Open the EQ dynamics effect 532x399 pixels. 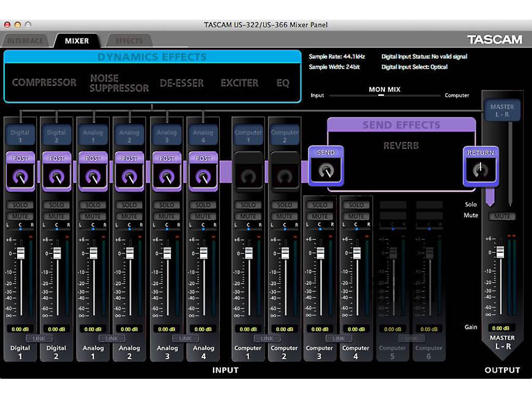coord(282,83)
